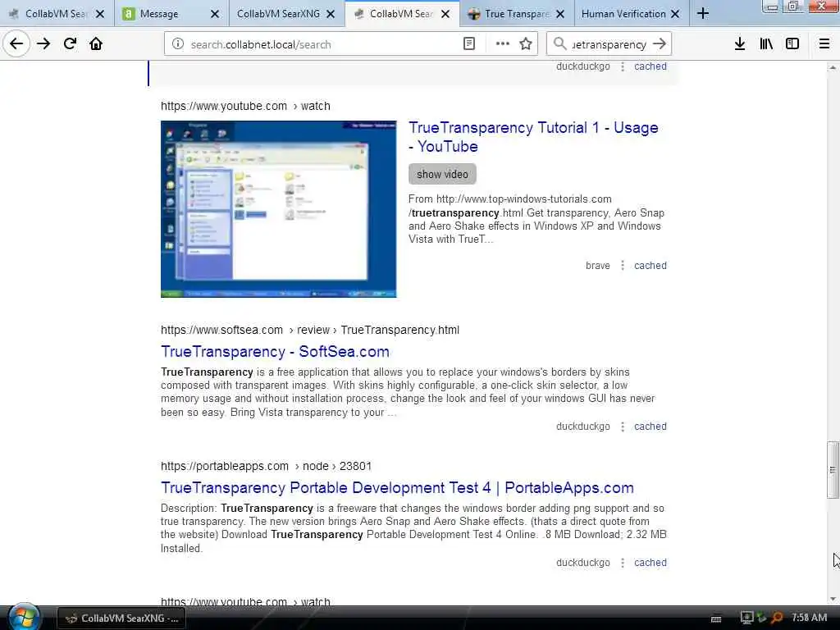Open TrueTransparency - SoftSea.com result
The image size is (840, 630).
coord(275,351)
